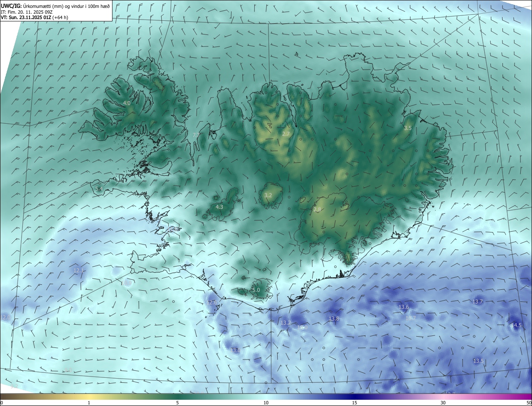The height and width of the screenshot is (406, 532).
Task: Click the 50 label on the color scale
Action: coord(529,403)
